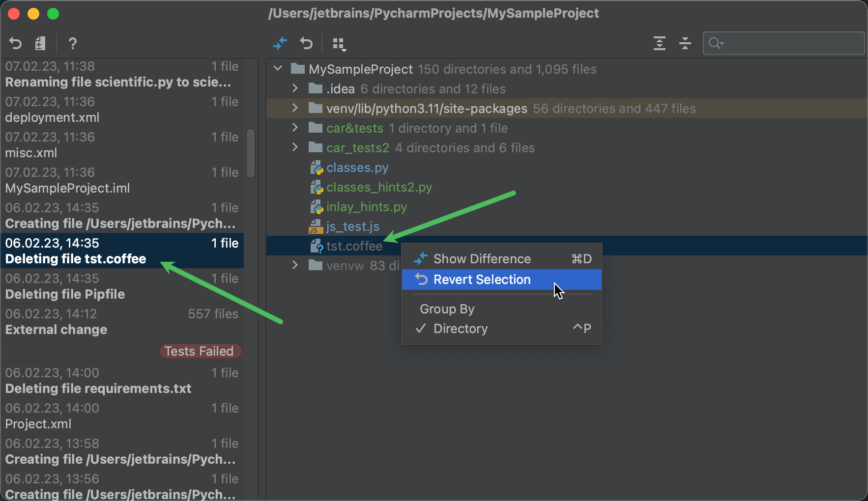
Task: Click the Revert icon in the top-left toolbar
Action: [15, 43]
